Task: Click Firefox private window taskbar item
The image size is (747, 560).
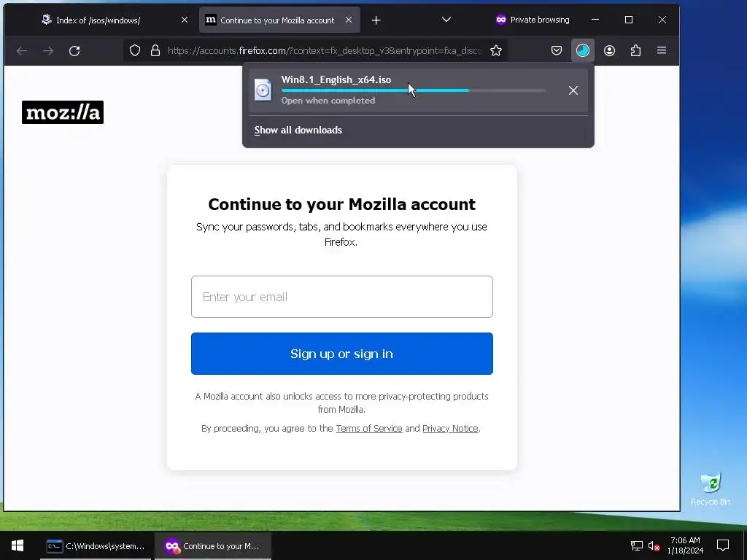Action: (x=213, y=545)
